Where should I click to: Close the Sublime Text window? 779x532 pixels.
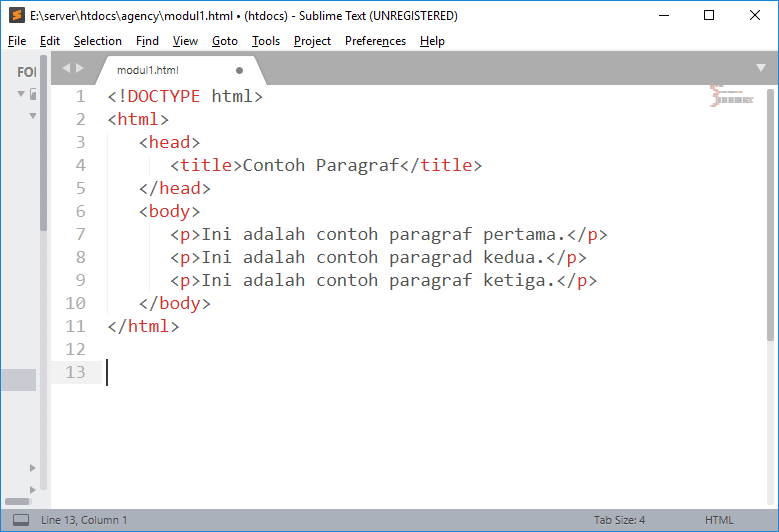click(755, 15)
